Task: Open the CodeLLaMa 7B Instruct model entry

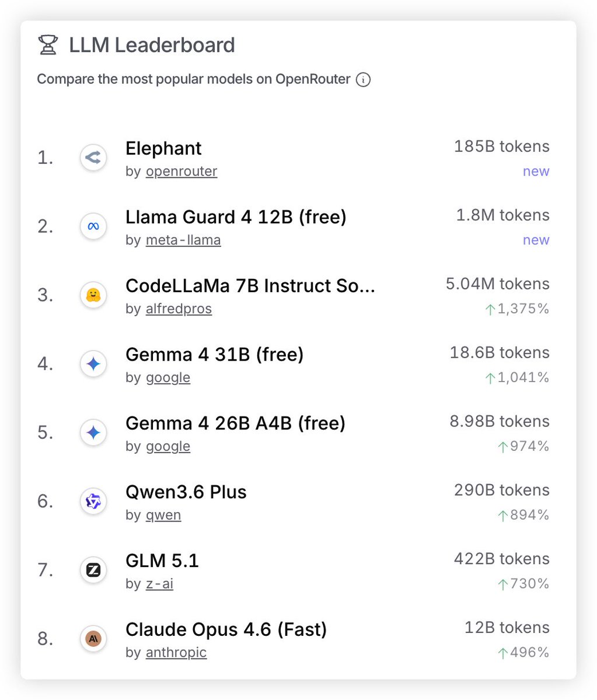Action: point(250,286)
